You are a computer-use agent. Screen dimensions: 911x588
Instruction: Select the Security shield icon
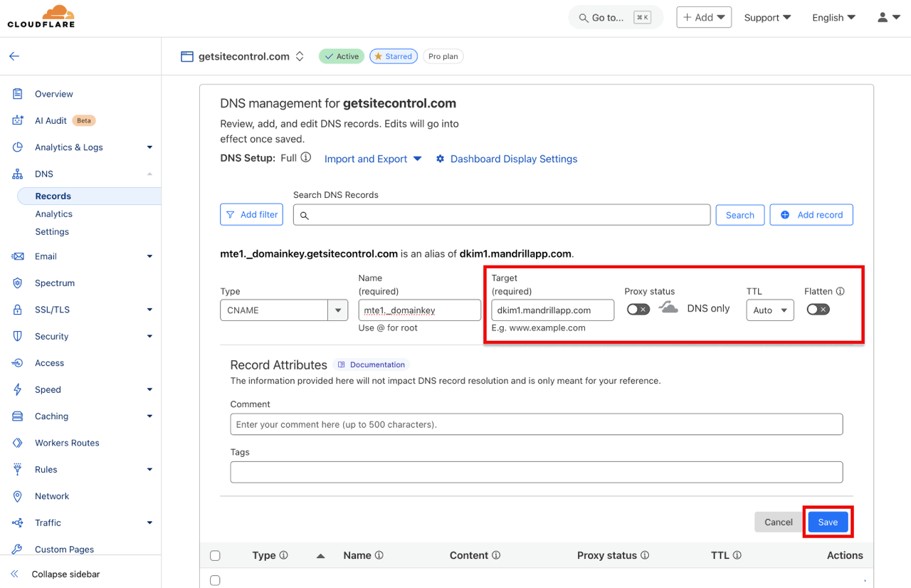18,335
